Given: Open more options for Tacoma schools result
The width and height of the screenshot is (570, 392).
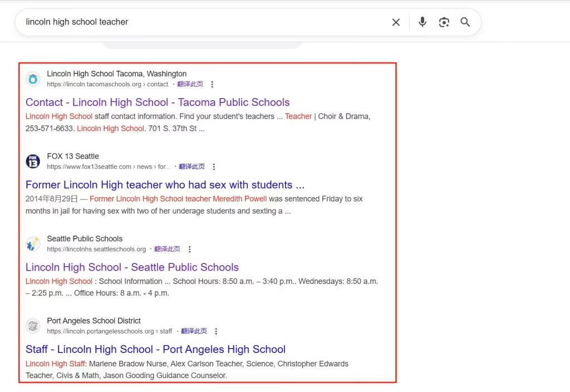Looking at the screenshot, I should tap(212, 85).
